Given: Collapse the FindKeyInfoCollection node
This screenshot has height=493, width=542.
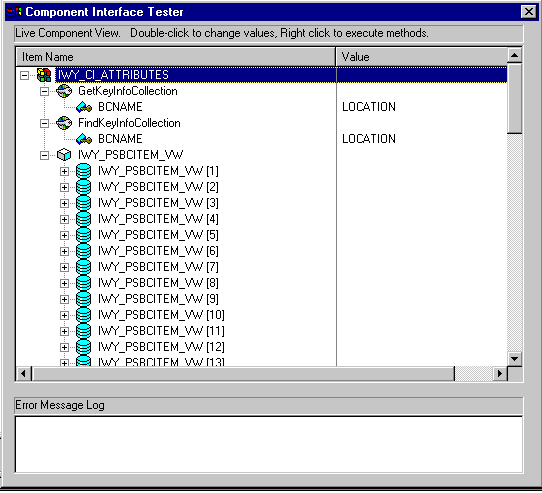Looking at the screenshot, I should (x=44, y=123).
